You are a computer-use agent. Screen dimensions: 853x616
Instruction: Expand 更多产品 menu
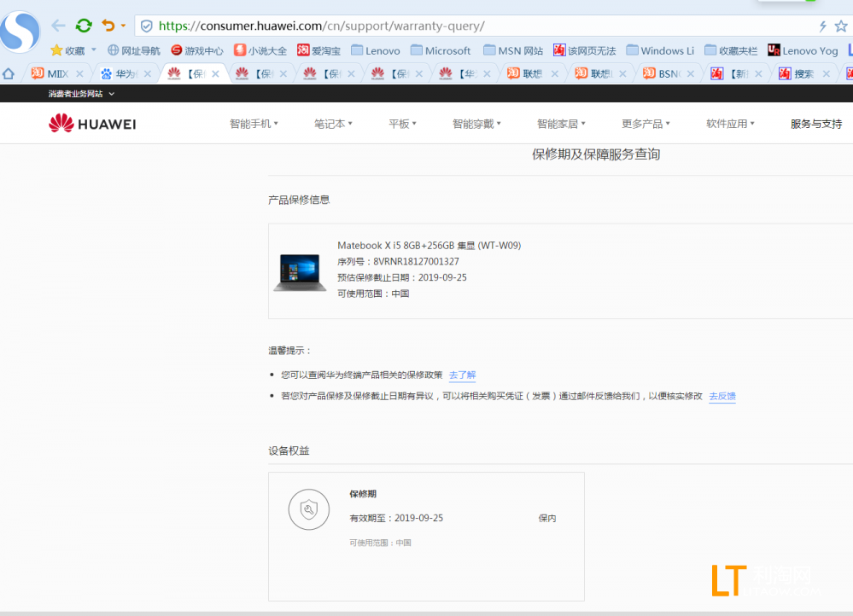pos(646,124)
